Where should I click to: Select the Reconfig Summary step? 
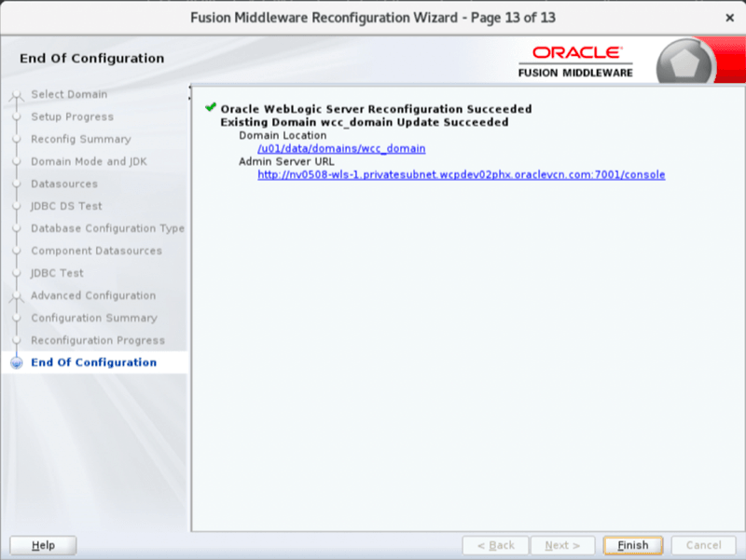pos(81,139)
